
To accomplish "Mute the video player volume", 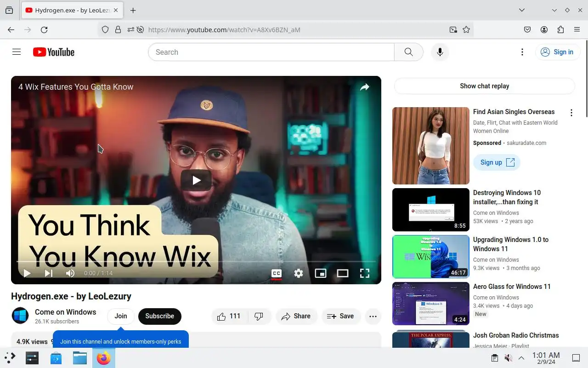I will (70, 273).
